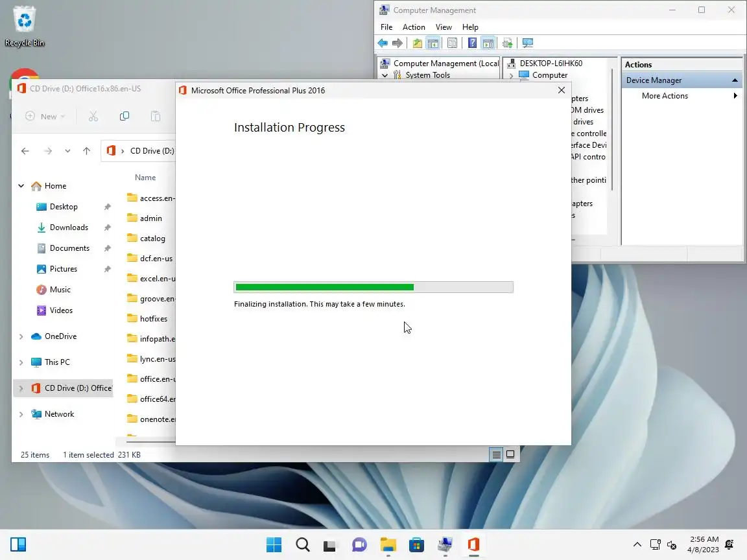Click File Explorer icon on taskbar
This screenshot has width=747, height=560.
coord(388,544)
